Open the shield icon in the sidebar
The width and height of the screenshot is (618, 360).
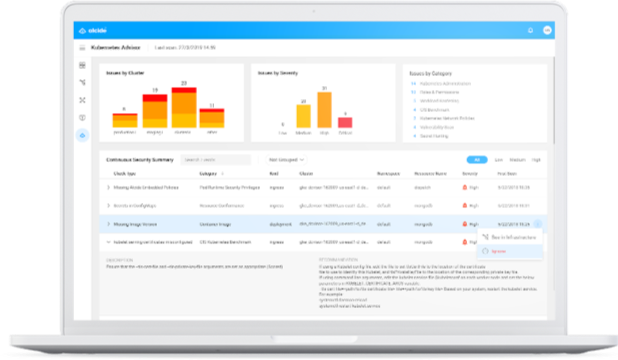pyautogui.click(x=82, y=118)
